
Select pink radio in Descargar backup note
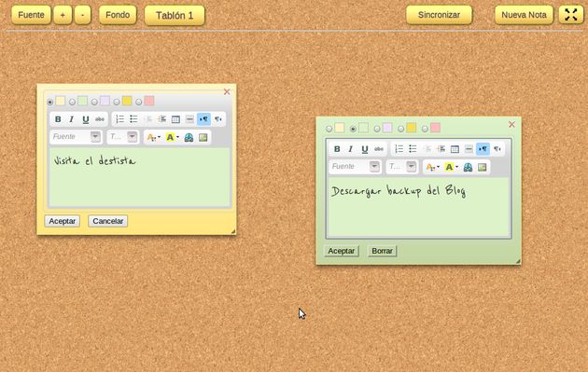pyautogui.click(x=425, y=129)
